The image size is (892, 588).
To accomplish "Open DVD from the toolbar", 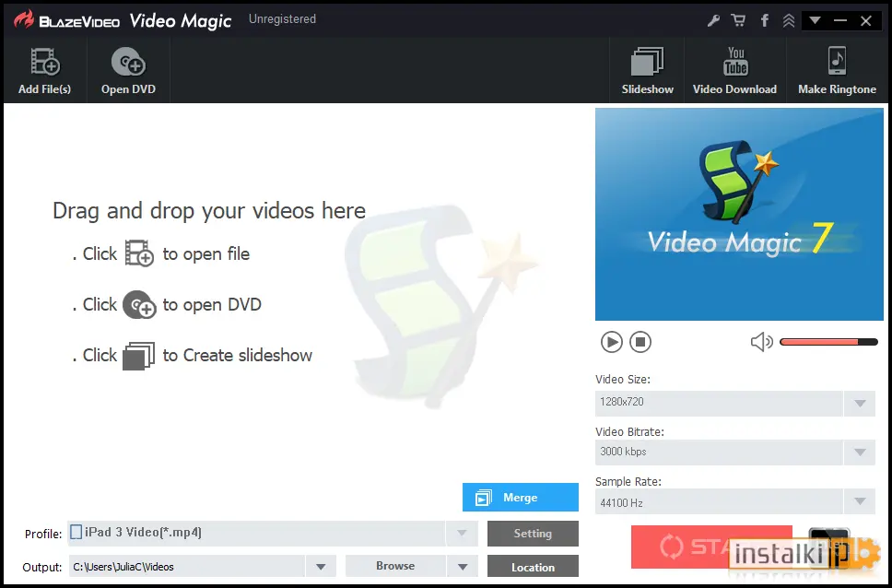I will [129, 71].
